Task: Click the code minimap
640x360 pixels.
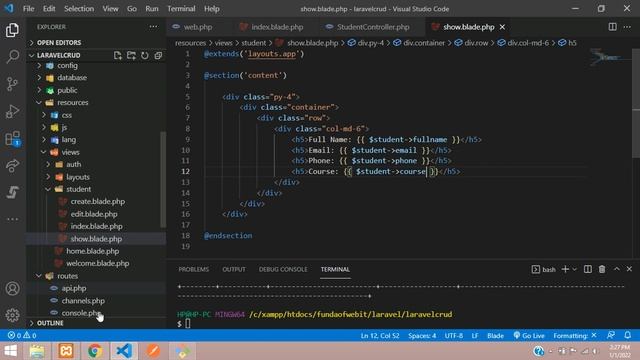Action: click(x=609, y=58)
